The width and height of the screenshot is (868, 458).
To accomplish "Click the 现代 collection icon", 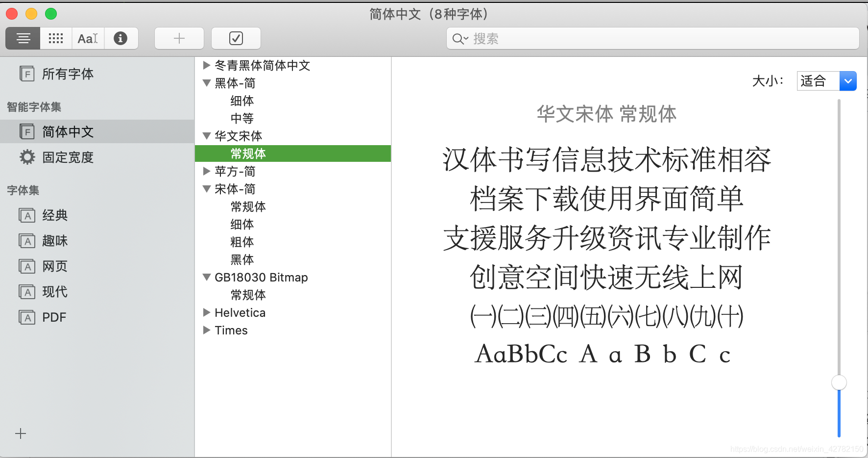I will (x=27, y=292).
